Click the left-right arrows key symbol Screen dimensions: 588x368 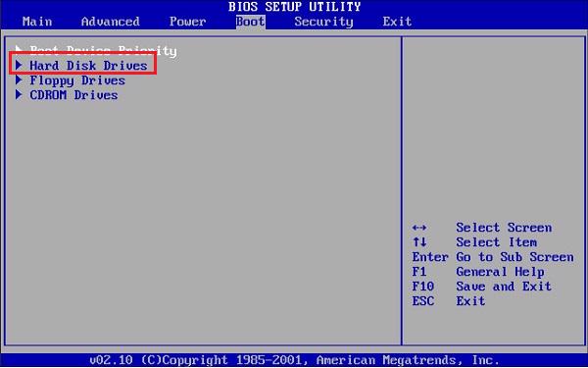pos(418,228)
